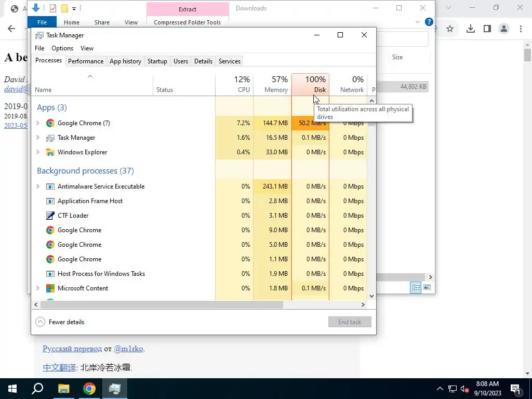Viewport: 532px width, 399px height.
Task: Show hidden tray icons with the chevron
Action: (440, 389)
